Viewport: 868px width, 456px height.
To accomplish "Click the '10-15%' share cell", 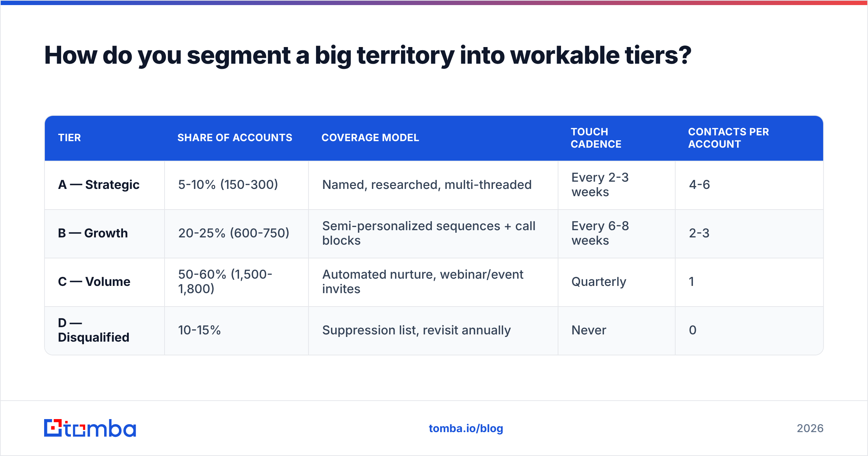I will pyautogui.click(x=237, y=330).
